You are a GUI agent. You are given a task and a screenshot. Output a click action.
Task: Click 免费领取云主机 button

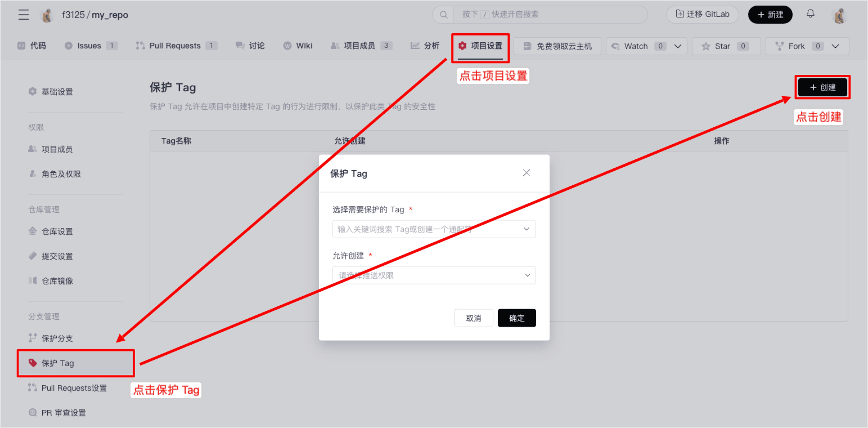click(x=557, y=46)
